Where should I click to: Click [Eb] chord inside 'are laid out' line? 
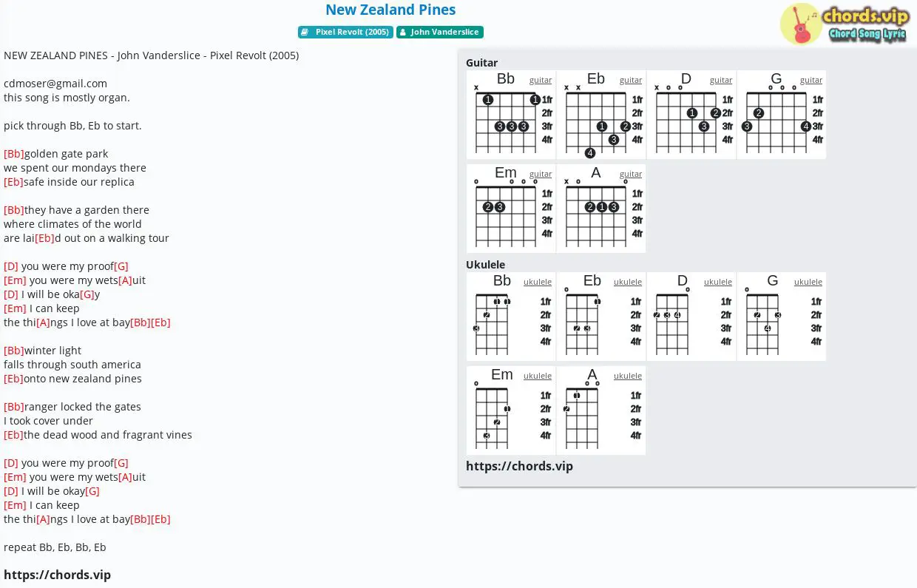click(x=44, y=238)
